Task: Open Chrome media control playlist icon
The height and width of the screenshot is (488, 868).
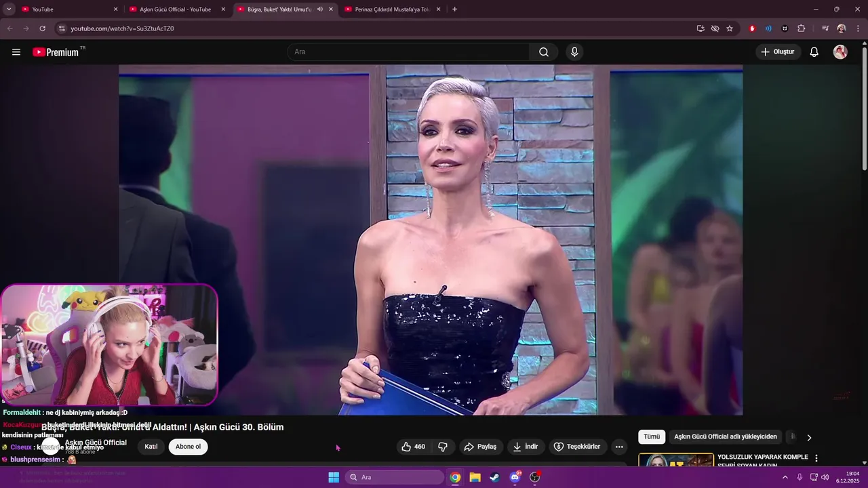Action: [x=825, y=28]
